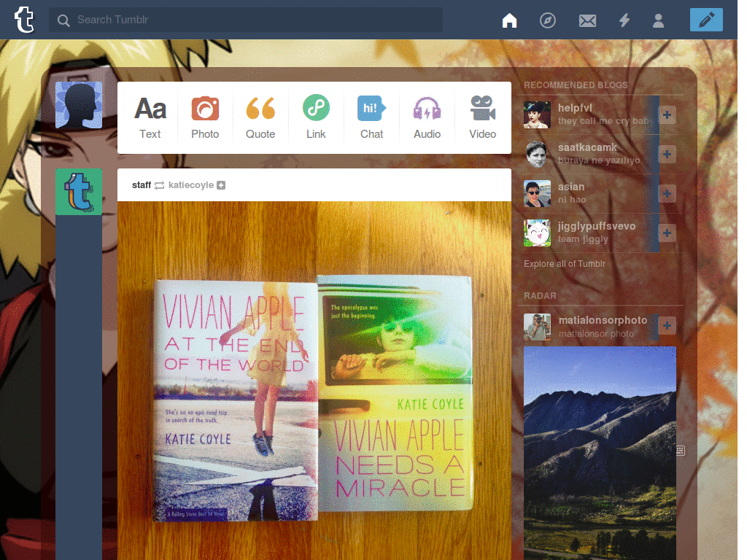
Task: Create a new Quote post
Action: click(260, 117)
